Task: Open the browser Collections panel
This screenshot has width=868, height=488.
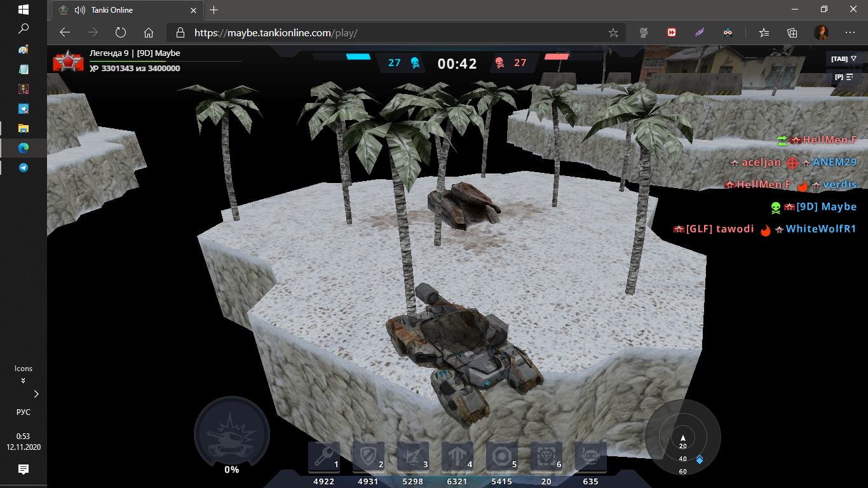Action: 792,32
